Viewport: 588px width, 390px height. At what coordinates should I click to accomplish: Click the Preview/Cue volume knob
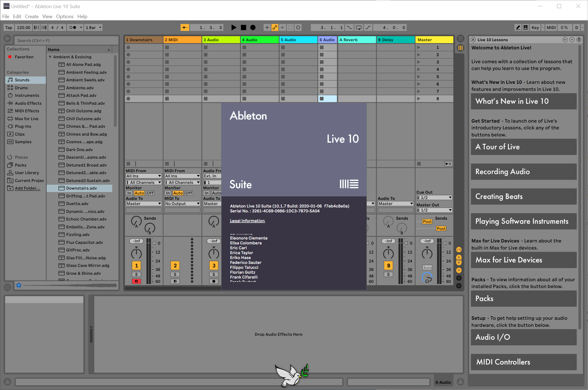pos(427,277)
